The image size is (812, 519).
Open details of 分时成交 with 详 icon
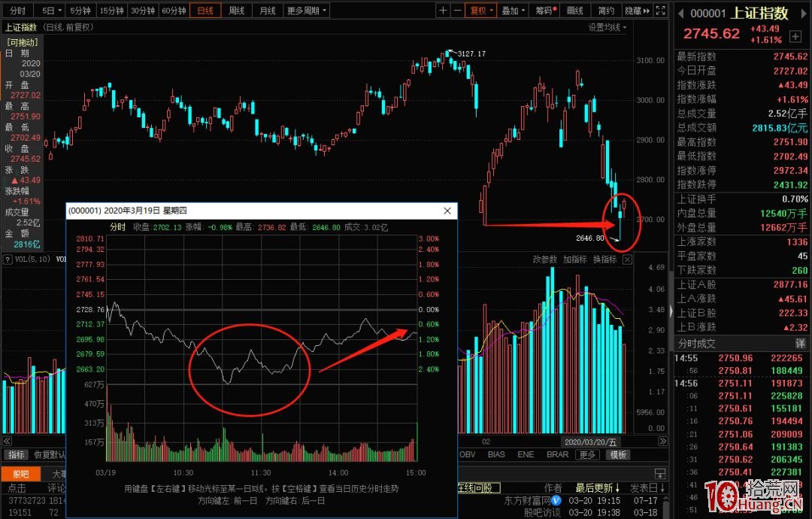point(801,344)
